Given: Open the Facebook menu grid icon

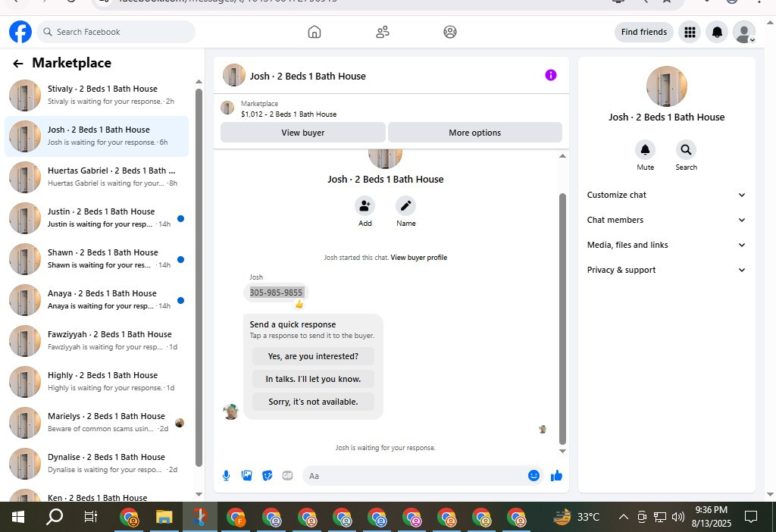Looking at the screenshot, I should tap(690, 32).
